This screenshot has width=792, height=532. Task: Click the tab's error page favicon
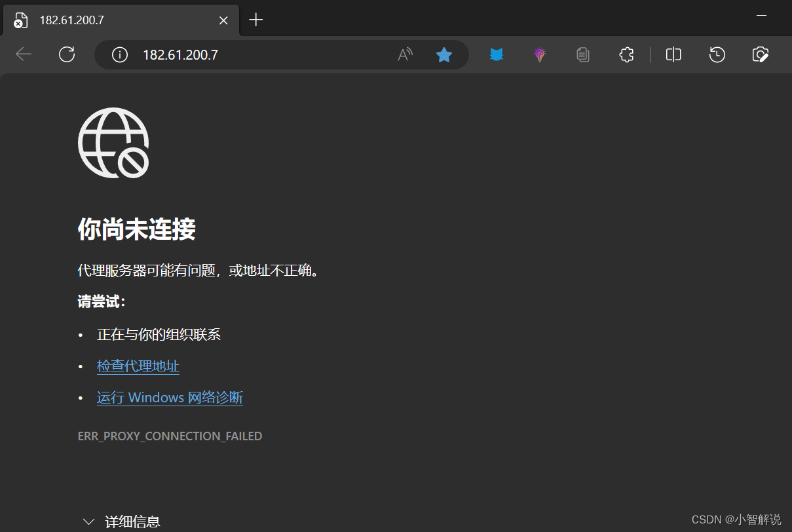point(21,20)
